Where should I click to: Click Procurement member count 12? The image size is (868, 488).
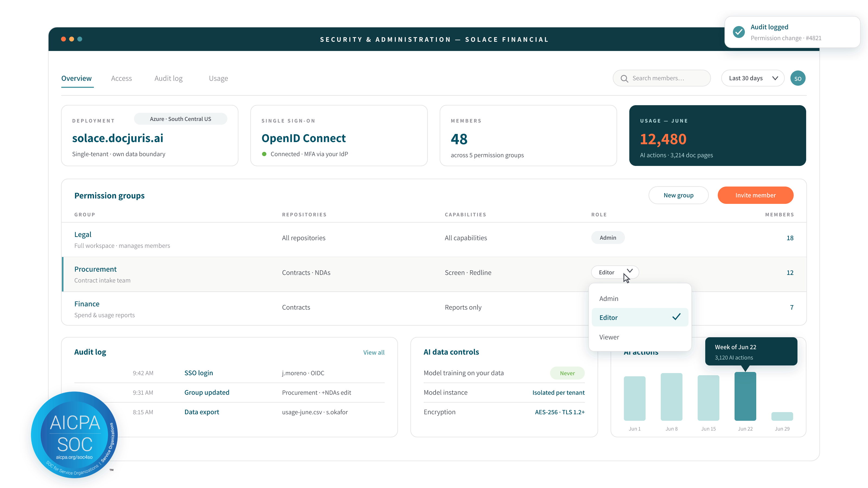click(x=790, y=272)
